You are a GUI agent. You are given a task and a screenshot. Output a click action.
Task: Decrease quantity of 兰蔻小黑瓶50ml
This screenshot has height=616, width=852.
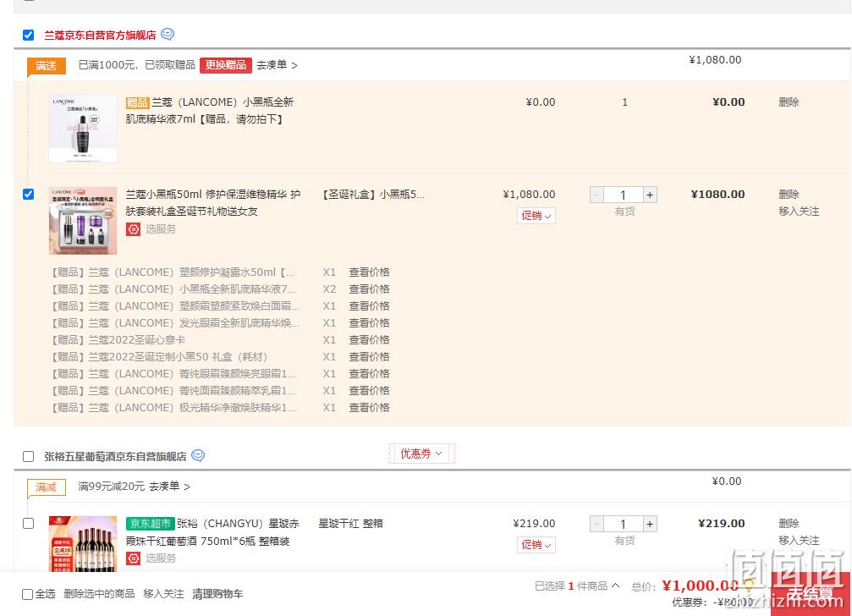(596, 195)
